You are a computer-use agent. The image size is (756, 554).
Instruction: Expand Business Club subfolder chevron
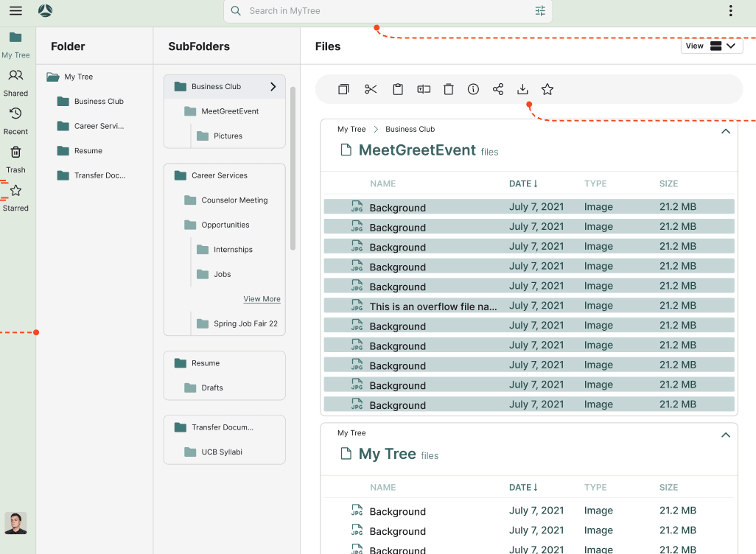tap(273, 87)
